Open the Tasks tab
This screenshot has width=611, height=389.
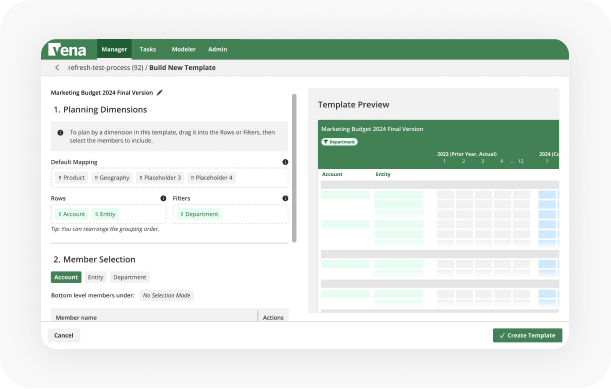pyautogui.click(x=148, y=49)
